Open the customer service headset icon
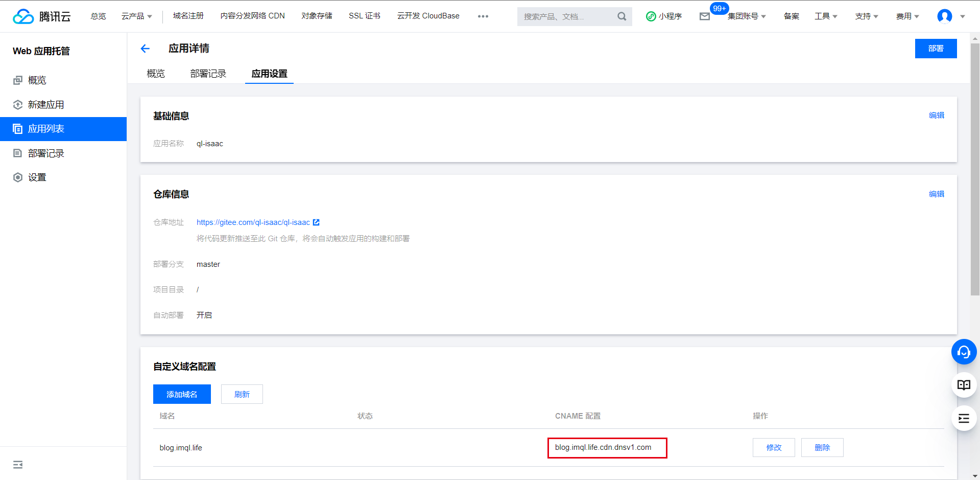 964,352
